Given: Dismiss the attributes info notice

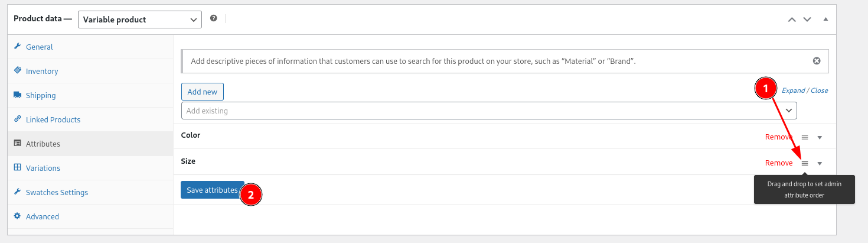Looking at the screenshot, I should click(817, 60).
